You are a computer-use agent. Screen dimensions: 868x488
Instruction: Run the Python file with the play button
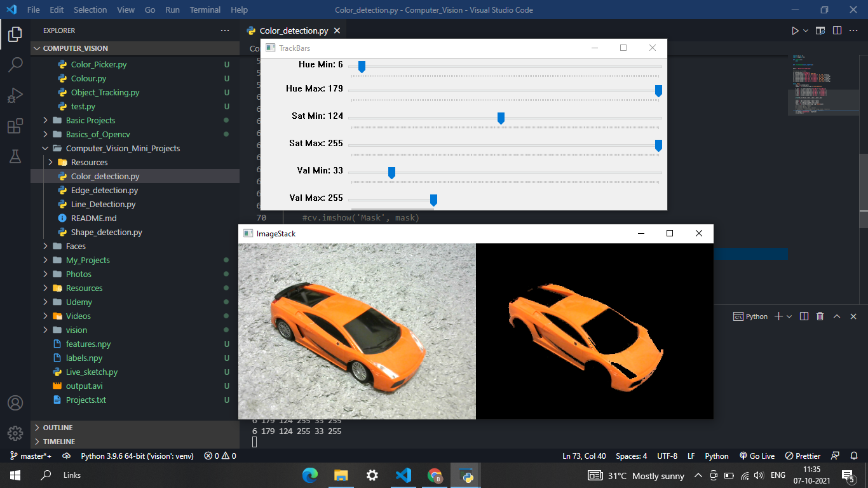794,30
